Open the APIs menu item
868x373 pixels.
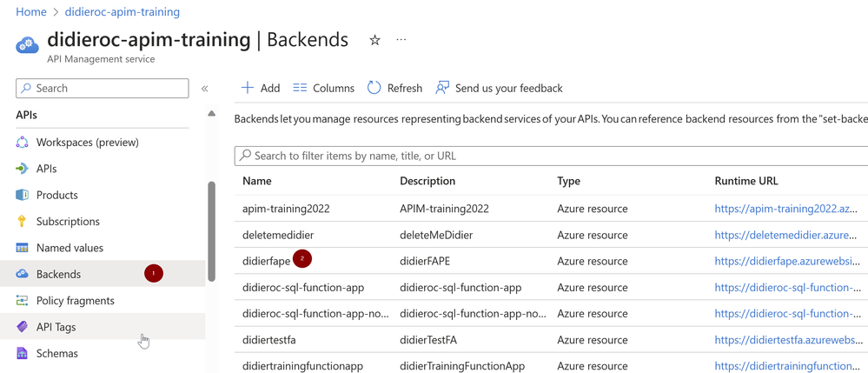tap(47, 169)
